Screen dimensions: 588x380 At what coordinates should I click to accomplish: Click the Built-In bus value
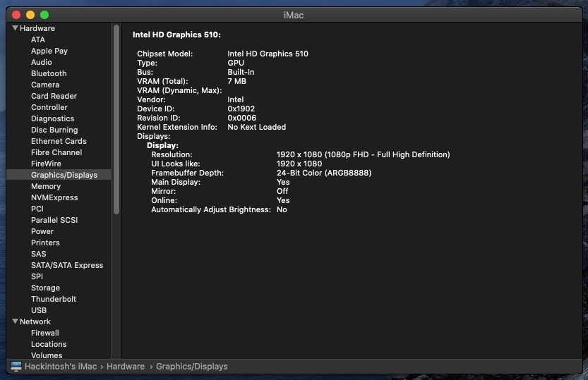(241, 72)
